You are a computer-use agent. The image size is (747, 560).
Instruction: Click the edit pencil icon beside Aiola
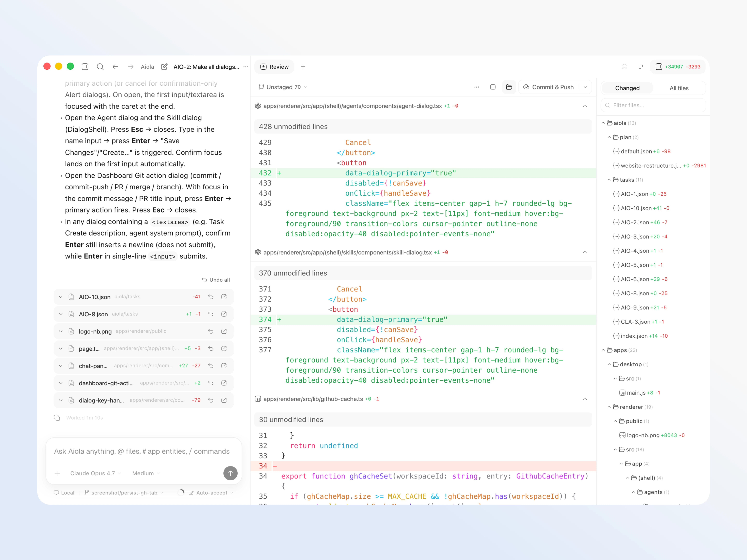[164, 67]
